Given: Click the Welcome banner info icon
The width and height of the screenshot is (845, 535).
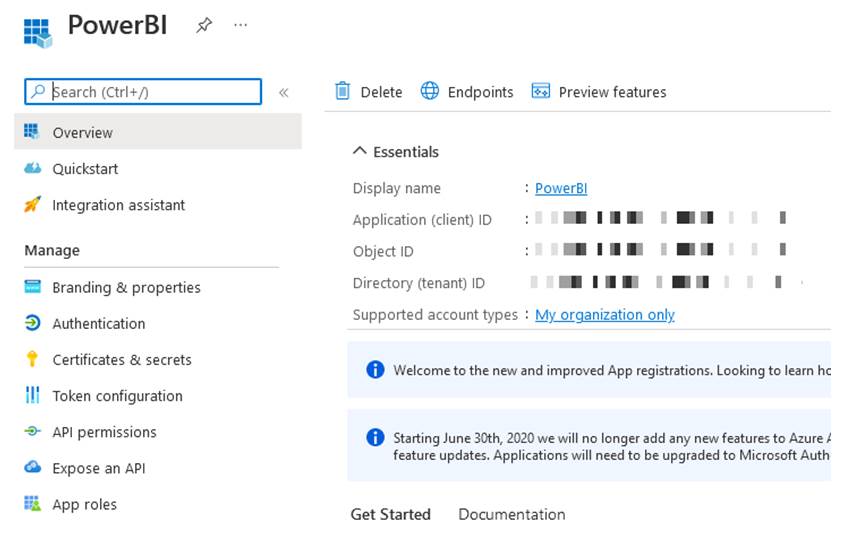Looking at the screenshot, I should coord(375,370).
